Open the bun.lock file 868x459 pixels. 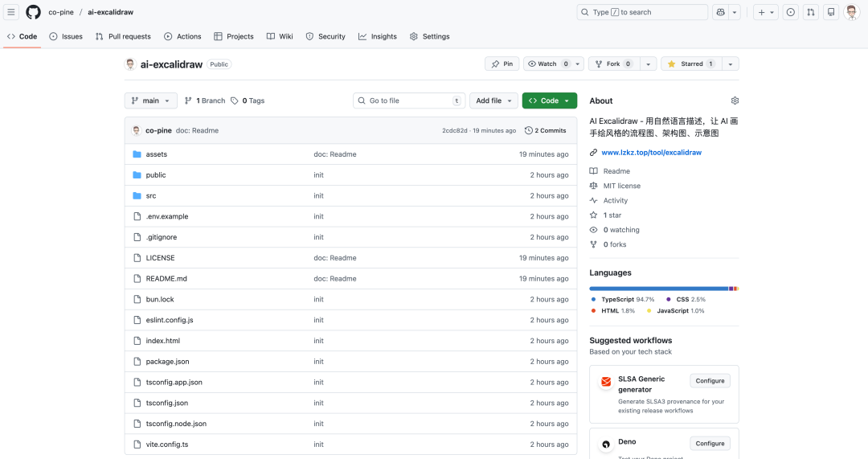[159, 300]
